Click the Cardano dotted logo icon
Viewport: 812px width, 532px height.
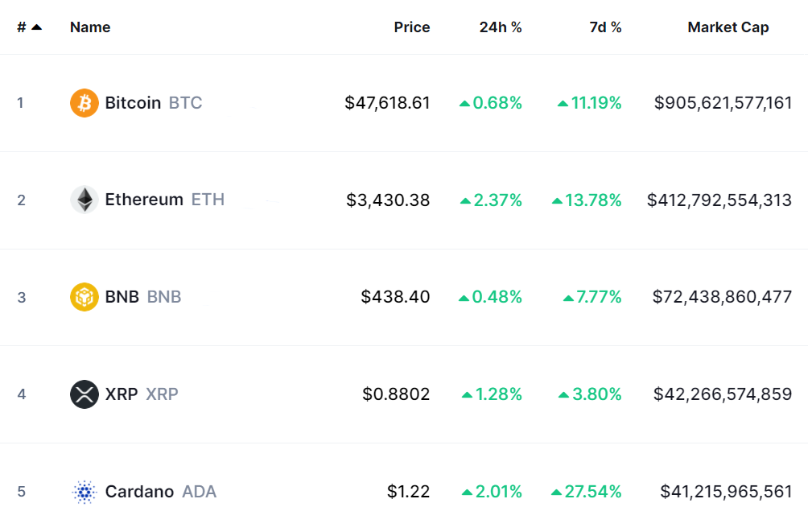[84, 492]
